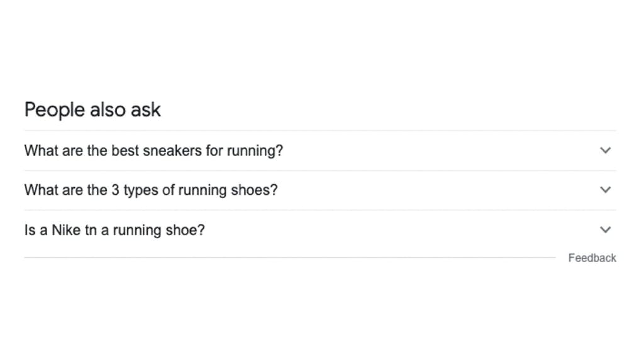Open the Nike tn question via its chevron icon

[x=606, y=230]
